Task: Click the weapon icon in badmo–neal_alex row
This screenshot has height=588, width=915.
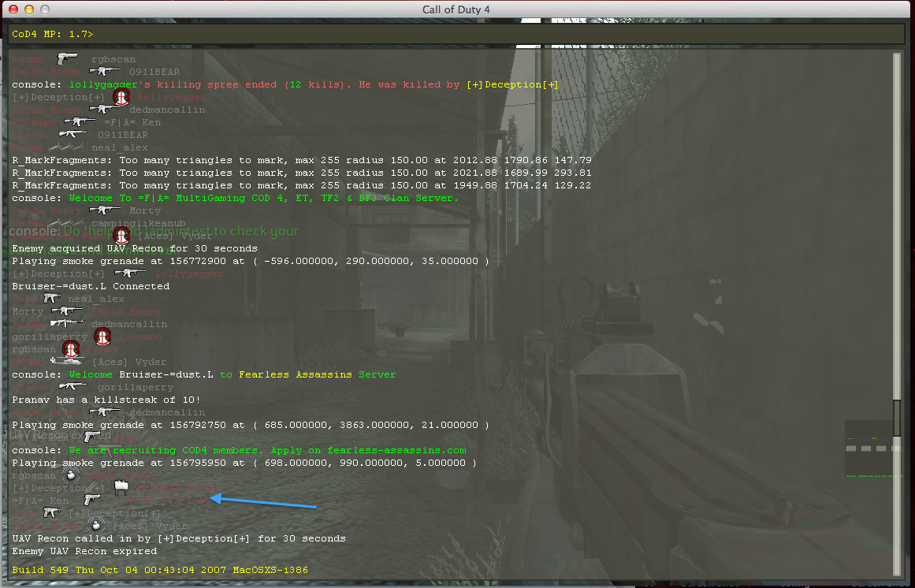Action: (x=66, y=147)
